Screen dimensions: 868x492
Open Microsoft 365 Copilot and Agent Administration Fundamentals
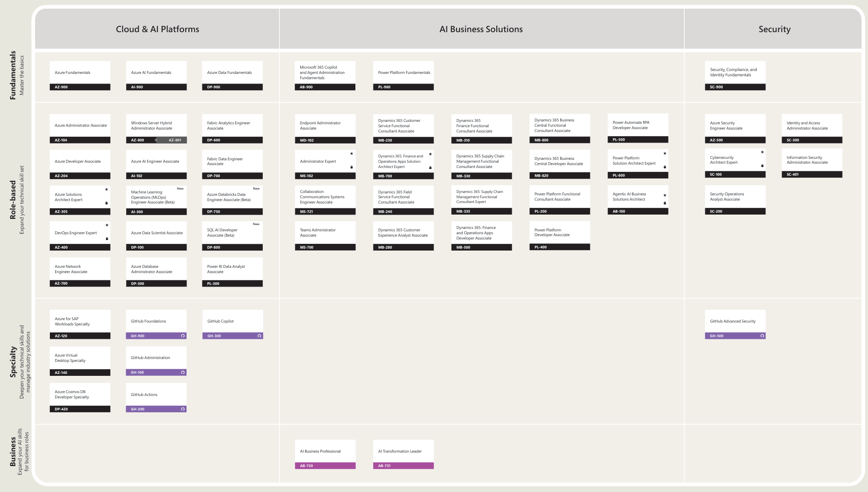[325, 75]
